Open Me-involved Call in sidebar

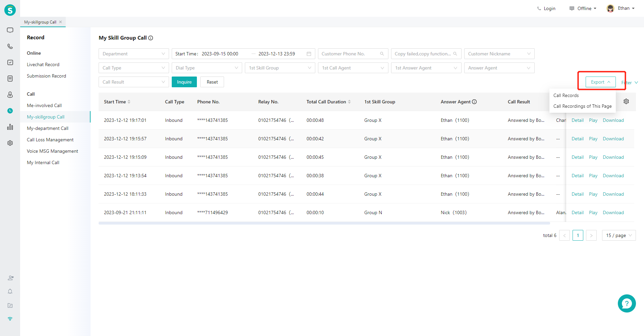(x=44, y=105)
